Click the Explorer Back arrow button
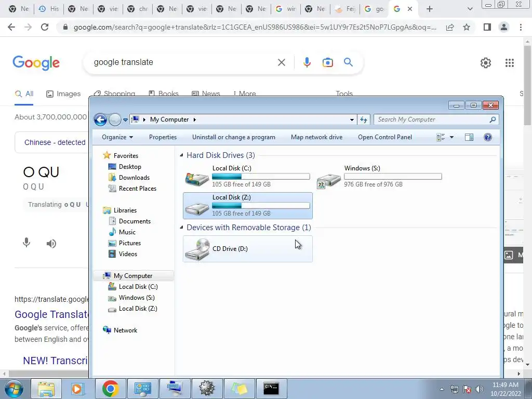The width and height of the screenshot is (532, 399). [x=100, y=119]
